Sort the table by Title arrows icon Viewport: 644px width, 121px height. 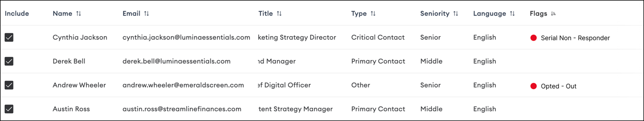coord(279,14)
